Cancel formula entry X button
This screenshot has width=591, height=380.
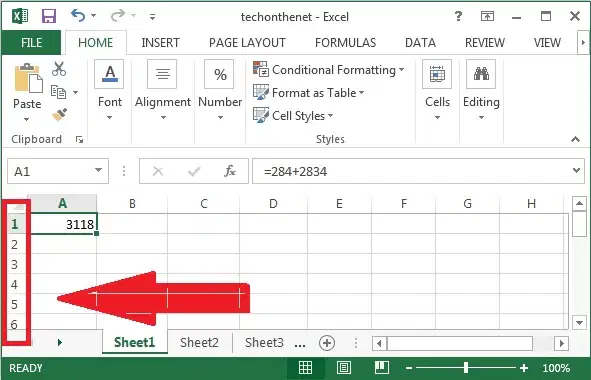(x=158, y=172)
